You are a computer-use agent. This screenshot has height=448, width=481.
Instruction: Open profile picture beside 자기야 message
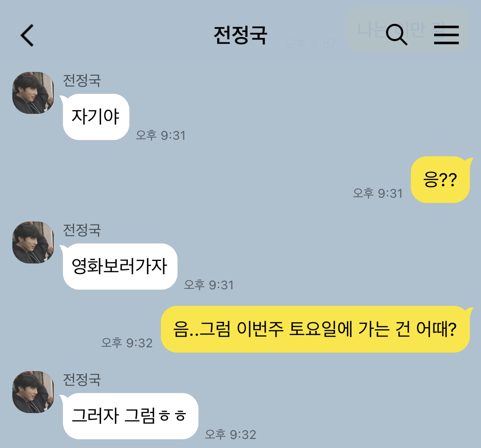[33, 93]
